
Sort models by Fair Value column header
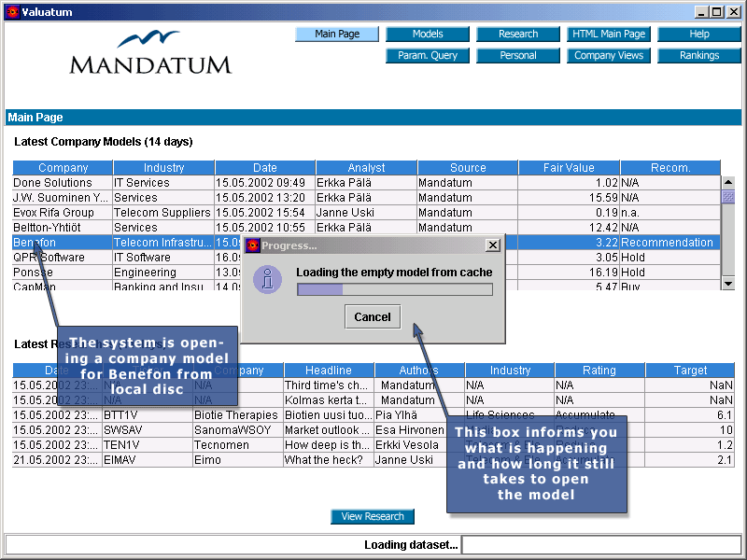click(569, 168)
